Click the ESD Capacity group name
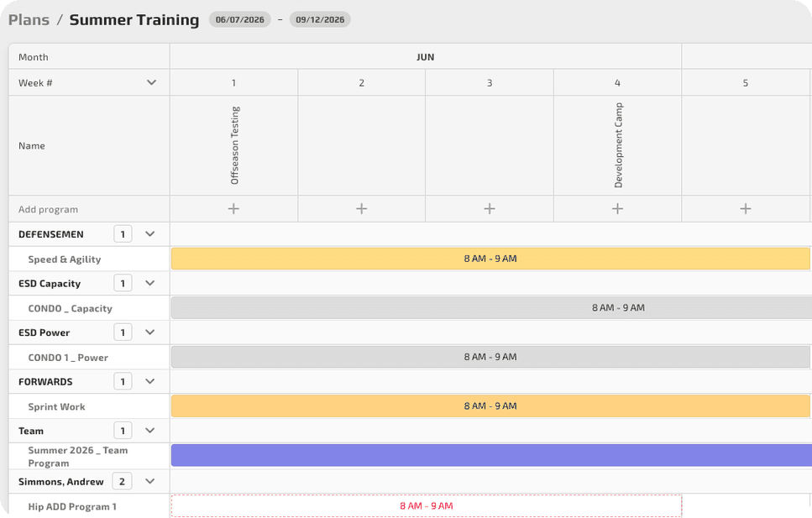Image resolution: width=812 pixels, height=518 pixels. click(50, 283)
